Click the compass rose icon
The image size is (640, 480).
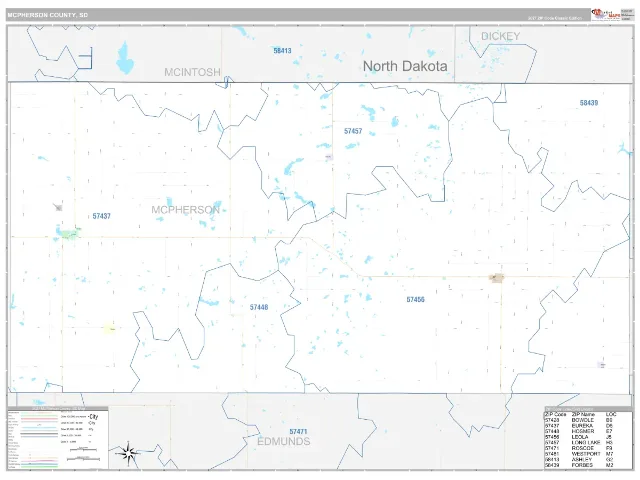click(x=128, y=453)
